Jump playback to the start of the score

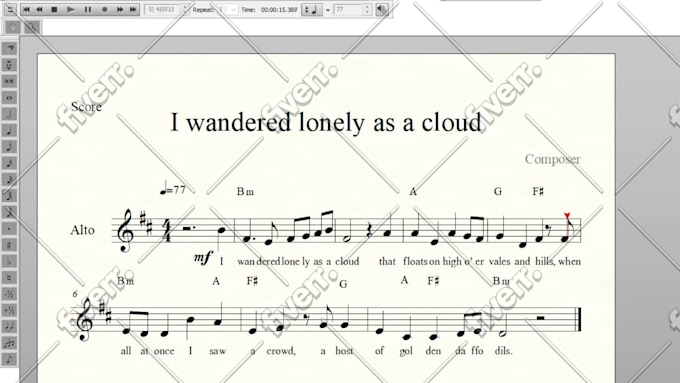[x=26, y=9]
